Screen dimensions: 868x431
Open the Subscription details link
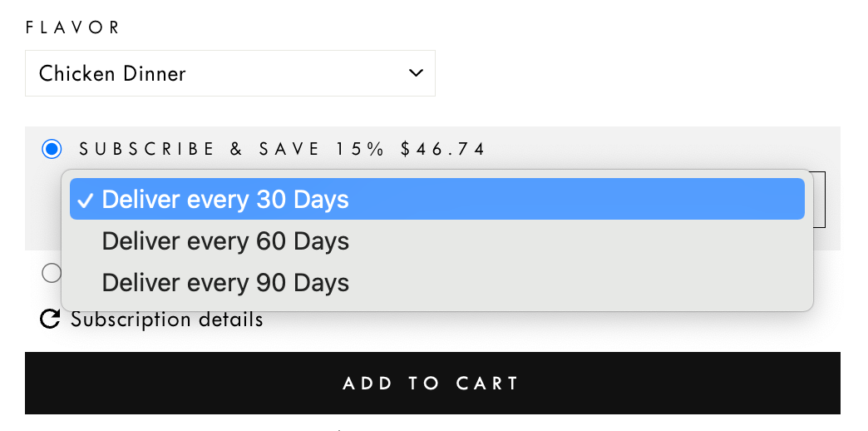tap(166, 320)
